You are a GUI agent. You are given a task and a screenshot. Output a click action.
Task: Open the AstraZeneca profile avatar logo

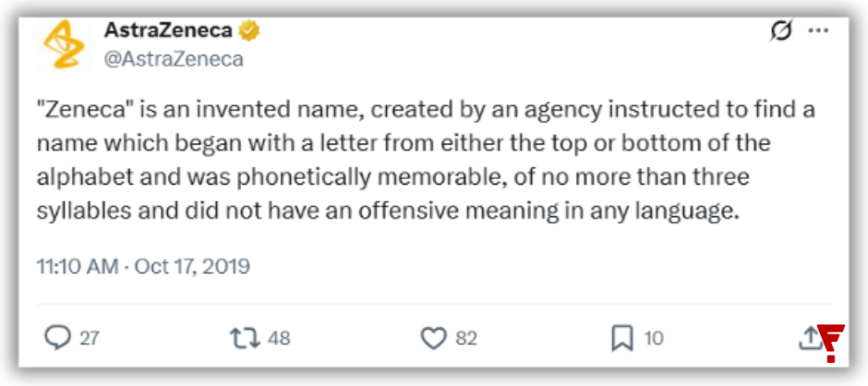[x=64, y=44]
